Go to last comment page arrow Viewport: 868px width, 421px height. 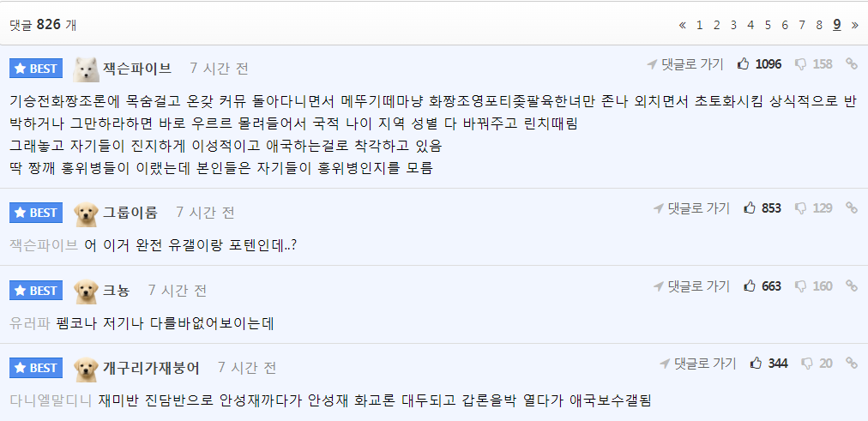[x=854, y=25]
